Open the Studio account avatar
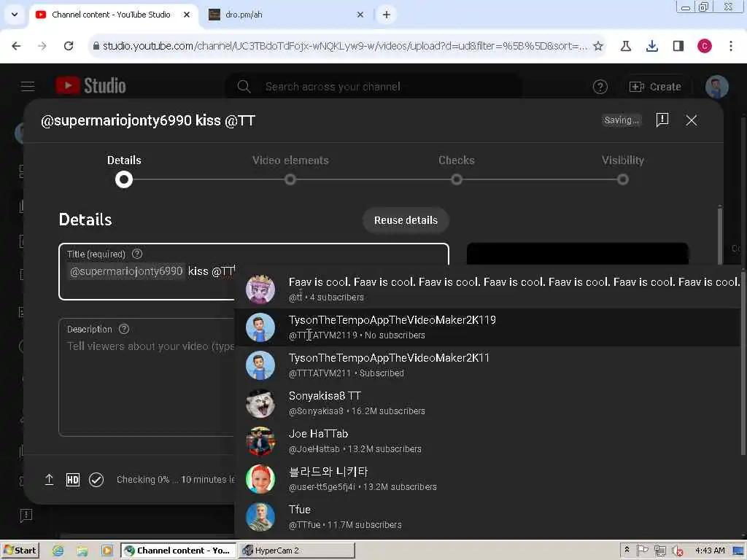Screen dimensions: 747x560 coord(716,87)
